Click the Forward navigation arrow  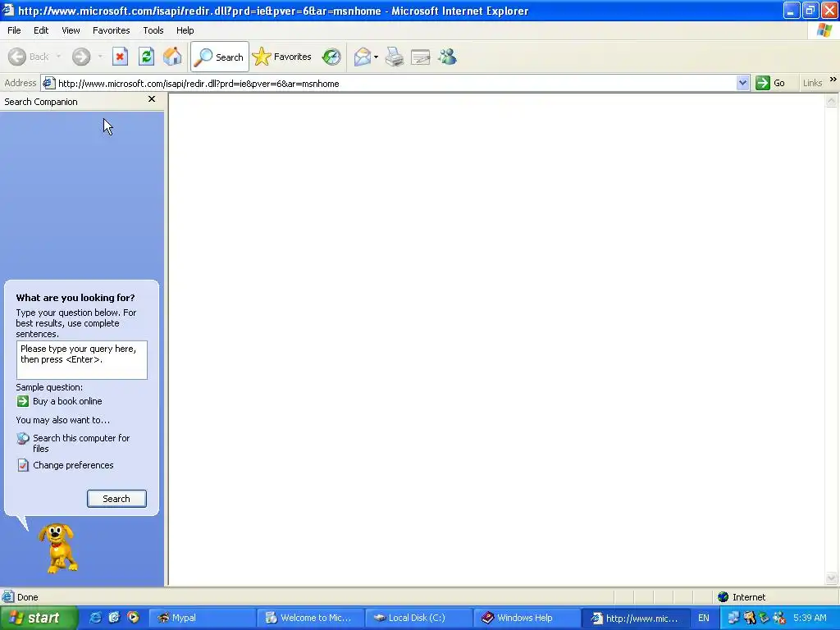click(81, 57)
